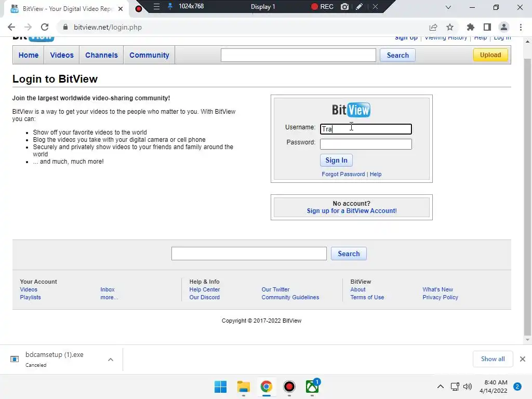The height and width of the screenshot is (399, 532).
Task: Open the Channels tab
Action: (101, 55)
